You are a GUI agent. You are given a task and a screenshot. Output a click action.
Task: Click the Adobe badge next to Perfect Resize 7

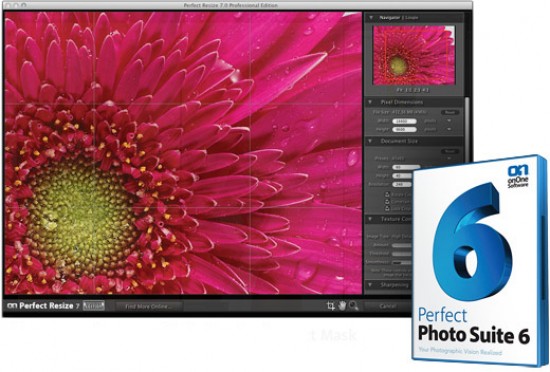94,306
